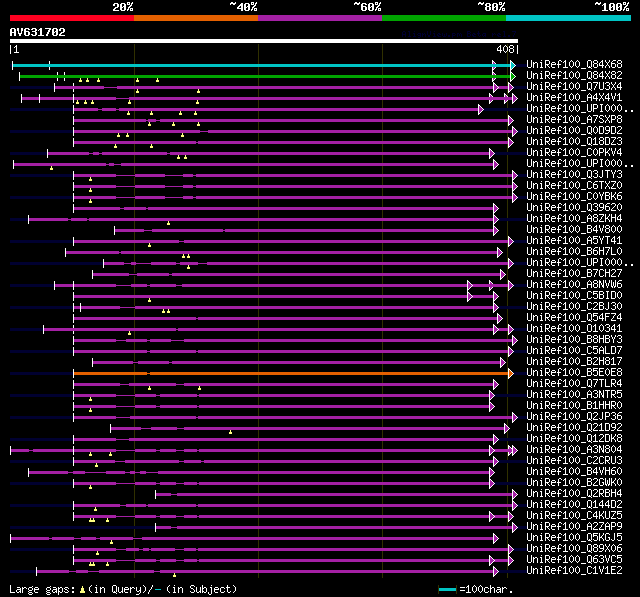Select the UniRef100_Q21D92 label
Viewport: 640px width, 597px height.
point(574,428)
